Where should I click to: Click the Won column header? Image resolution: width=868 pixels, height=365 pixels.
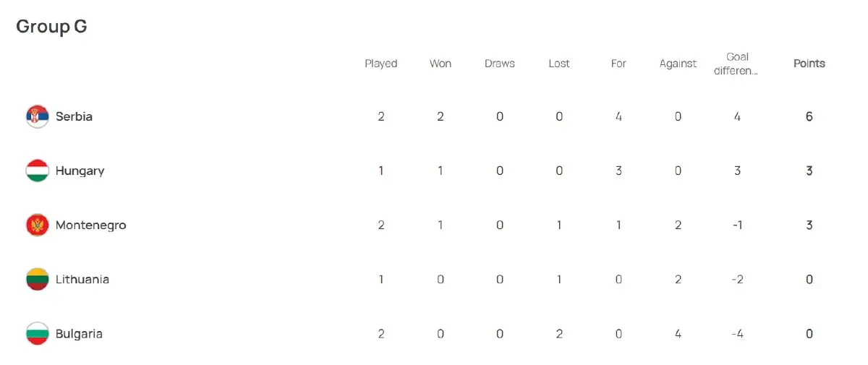(x=441, y=64)
